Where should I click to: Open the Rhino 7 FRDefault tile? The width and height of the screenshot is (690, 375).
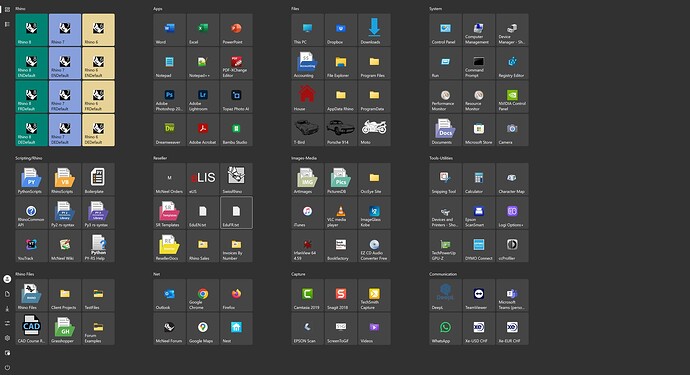pyautogui.click(x=65, y=97)
